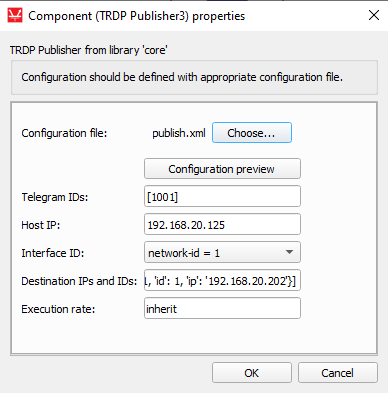The width and height of the screenshot is (388, 393).
Task: Click the Telegram IDs input field
Action: (222, 196)
